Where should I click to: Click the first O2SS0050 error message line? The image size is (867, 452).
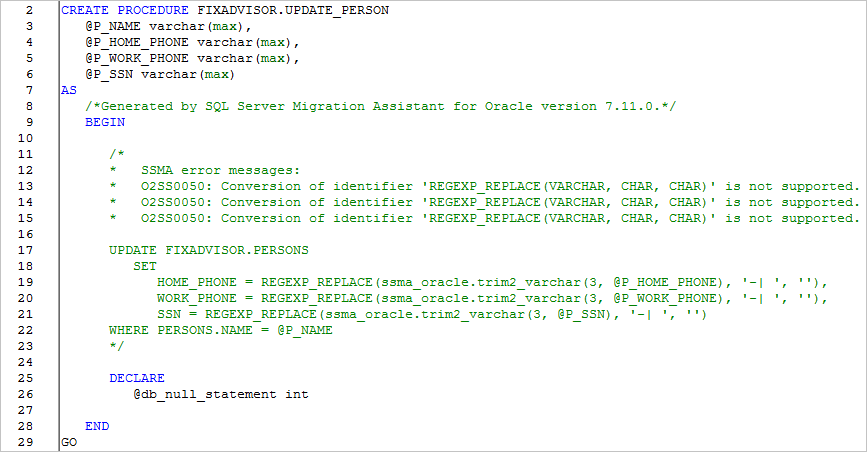pyautogui.click(x=484, y=186)
